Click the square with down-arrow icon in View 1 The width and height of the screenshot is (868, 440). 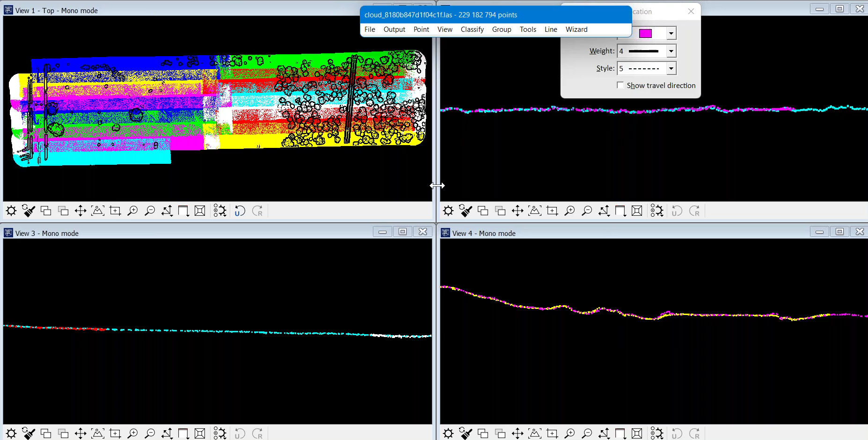(183, 211)
